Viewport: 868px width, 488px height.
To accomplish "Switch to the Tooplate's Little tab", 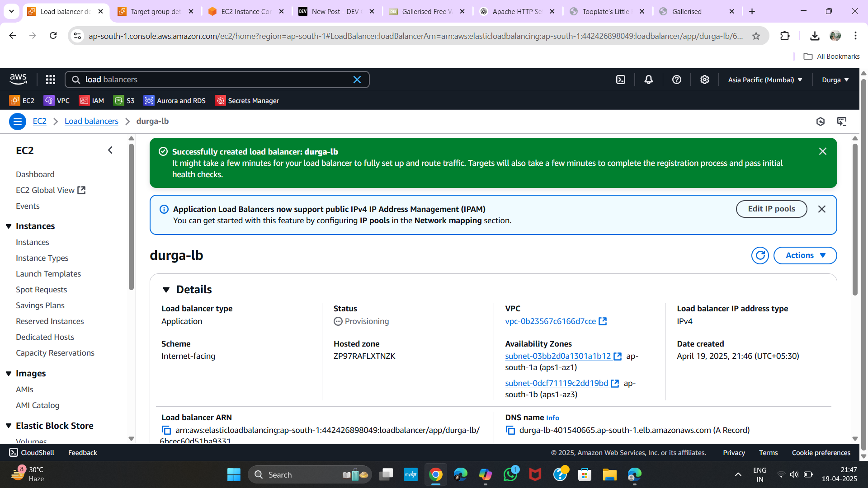I will click(x=607, y=11).
